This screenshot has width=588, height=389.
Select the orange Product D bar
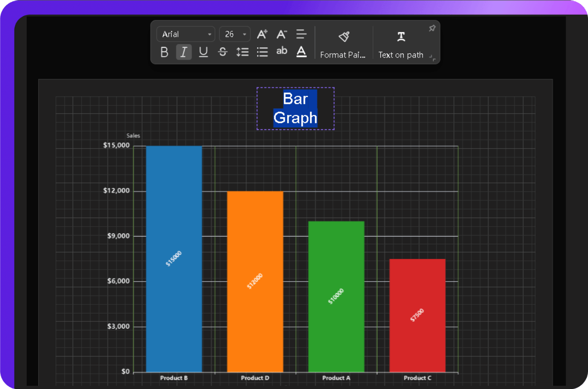click(x=255, y=281)
